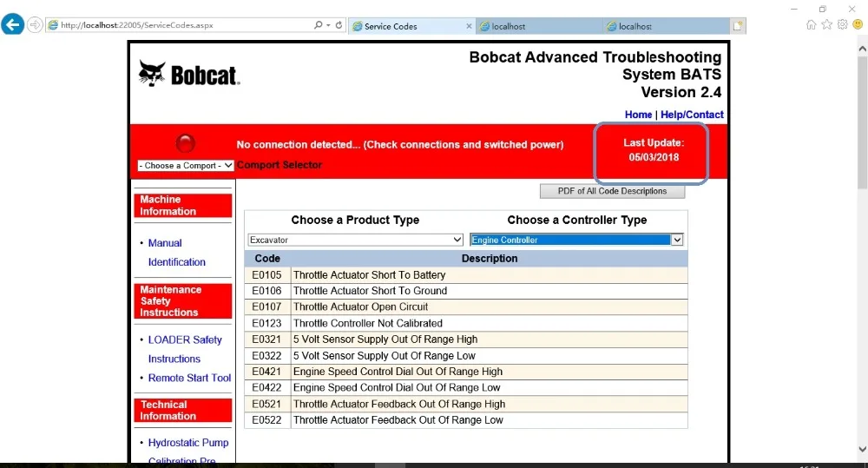
Task: Click the Comport Selector label
Action: (279, 165)
